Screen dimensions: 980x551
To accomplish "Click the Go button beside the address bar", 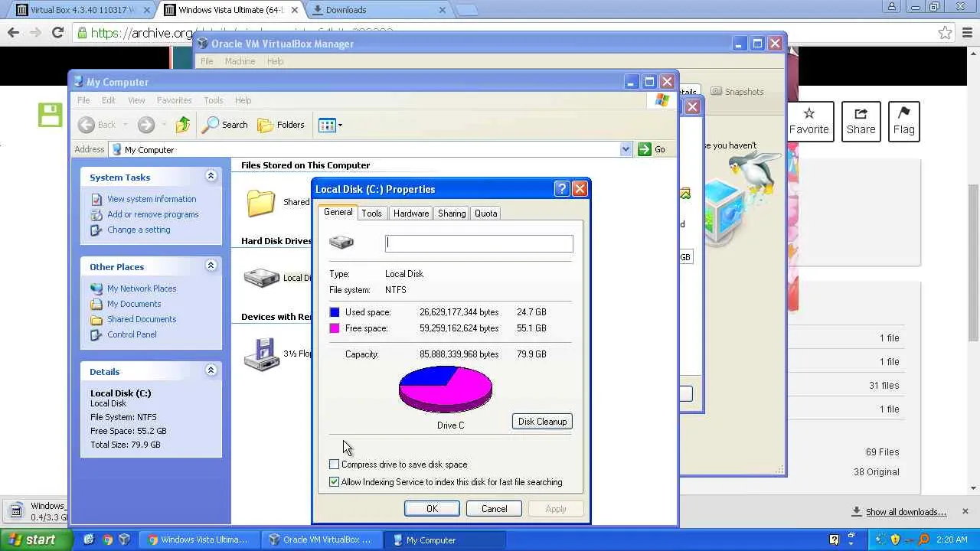I will click(x=652, y=149).
